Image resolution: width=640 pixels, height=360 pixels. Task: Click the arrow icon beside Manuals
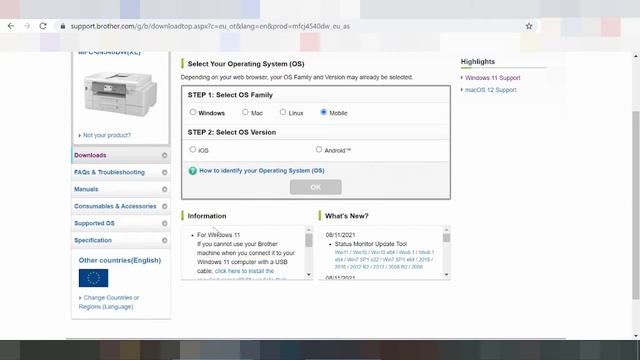(164, 189)
